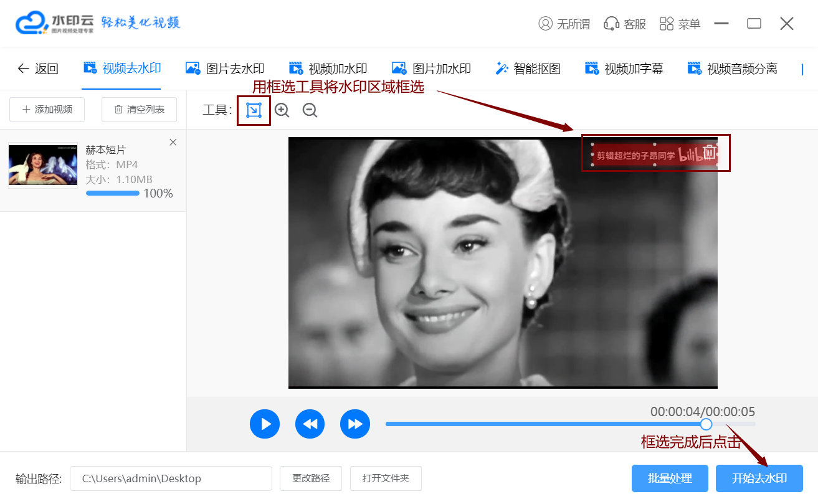Open the 无所谓 user account
Viewport: 818px width, 504px height.
tap(564, 24)
